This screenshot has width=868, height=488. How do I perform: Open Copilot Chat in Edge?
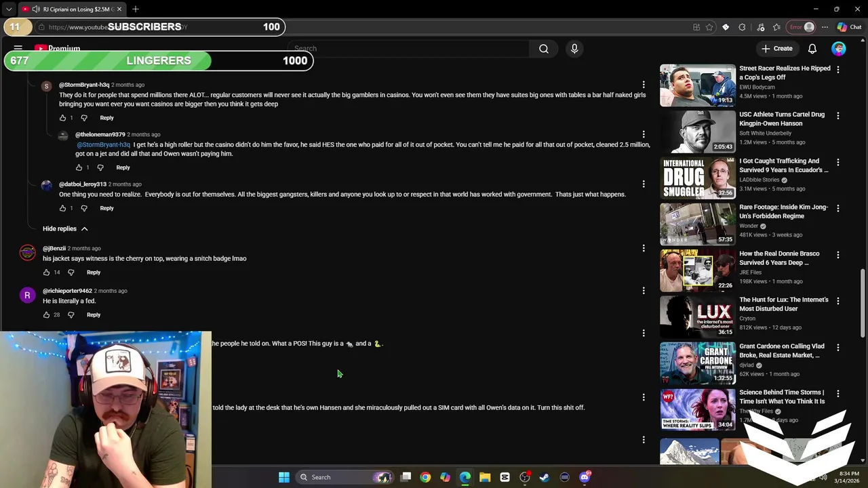tap(849, 27)
